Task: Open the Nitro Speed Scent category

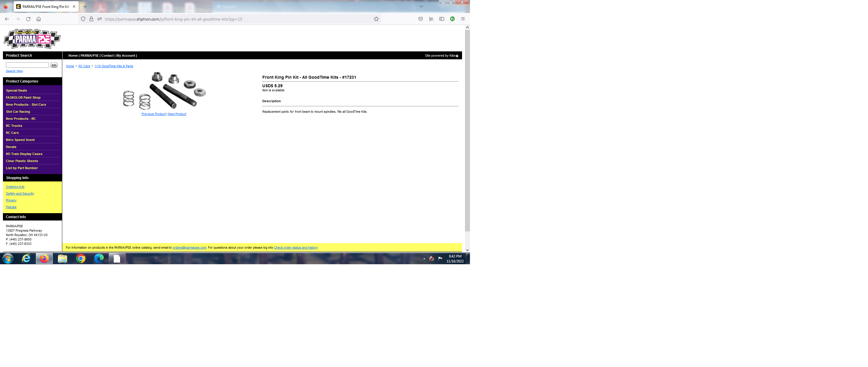Action: pyautogui.click(x=20, y=140)
